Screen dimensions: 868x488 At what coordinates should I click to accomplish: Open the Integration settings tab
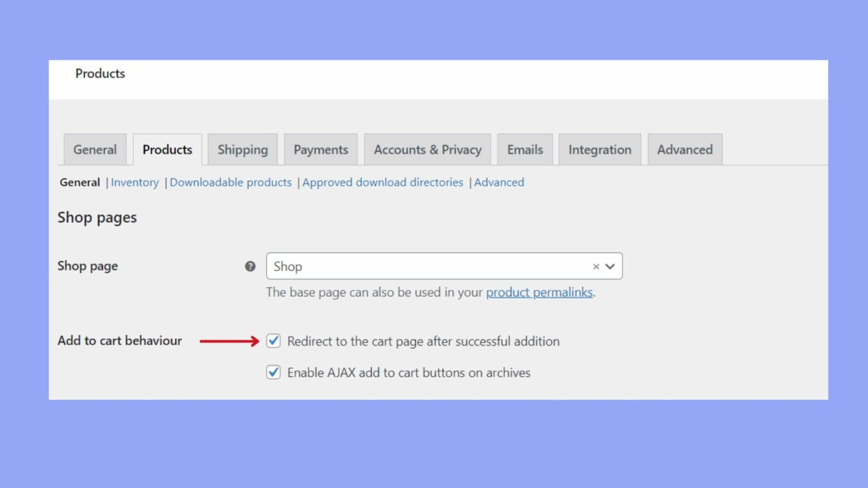pyautogui.click(x=600, y=149)
